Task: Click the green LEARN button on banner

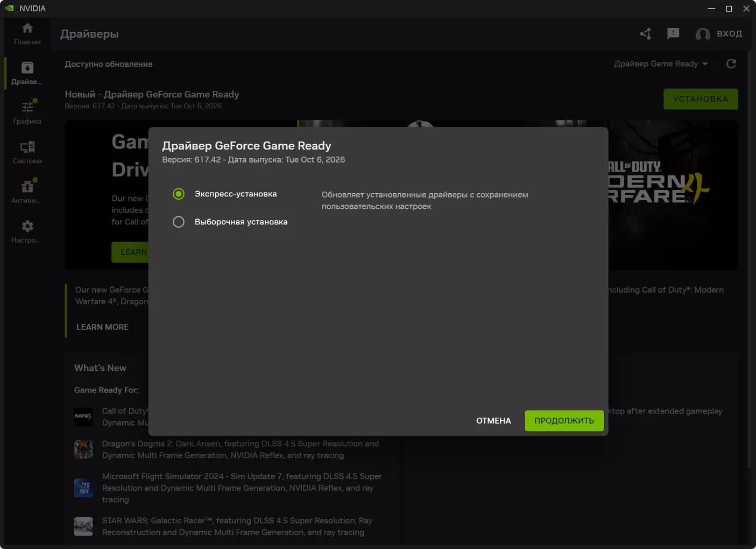Action: click(x=130, y=252)
